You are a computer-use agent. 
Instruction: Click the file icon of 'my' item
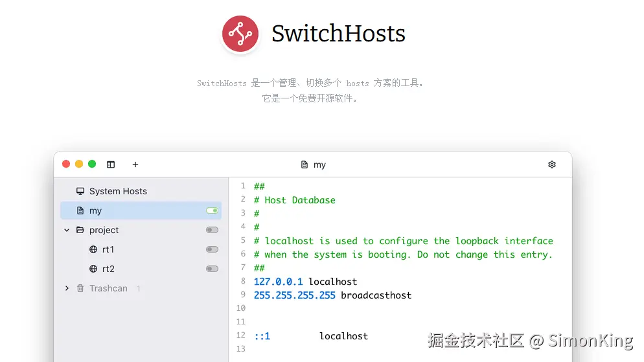pyautogui.click(x=80, y=210)
